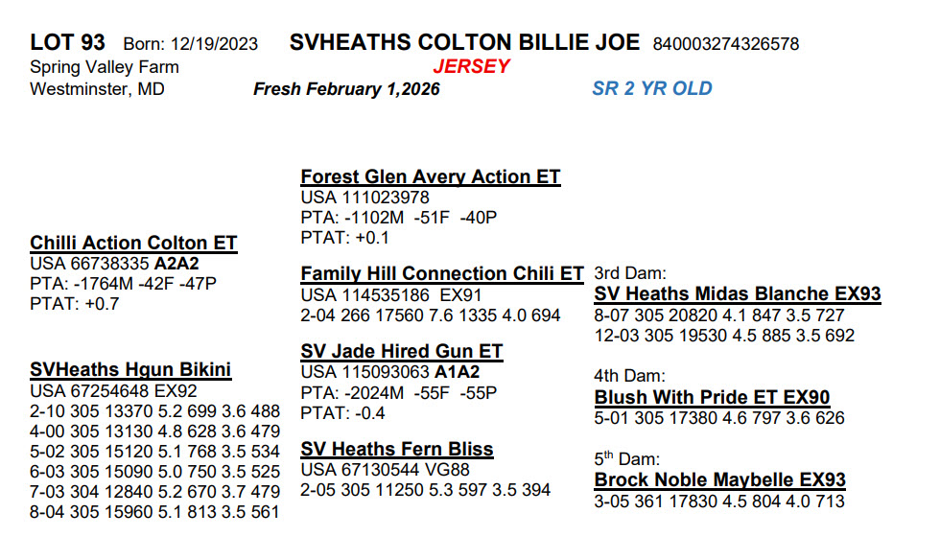The height and width of the screenshot is (560, 940).
Task: Click the bold A1A2 genotype label
Action: point(458,372)
